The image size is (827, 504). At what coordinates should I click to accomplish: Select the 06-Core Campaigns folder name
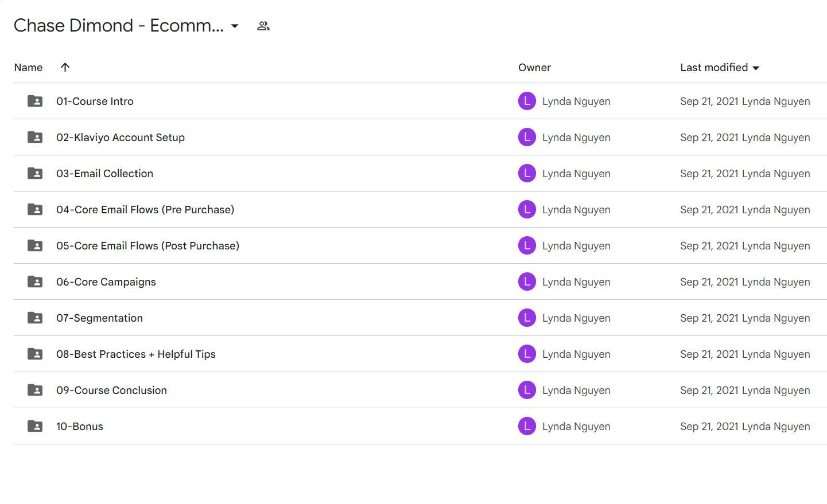(x=106, y=282)
